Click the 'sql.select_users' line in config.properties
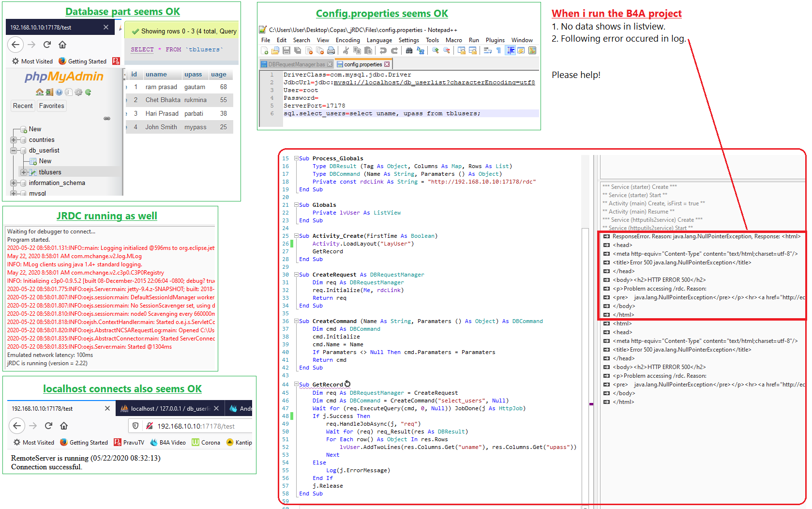The image size is (812, 509). coord(411,113)
